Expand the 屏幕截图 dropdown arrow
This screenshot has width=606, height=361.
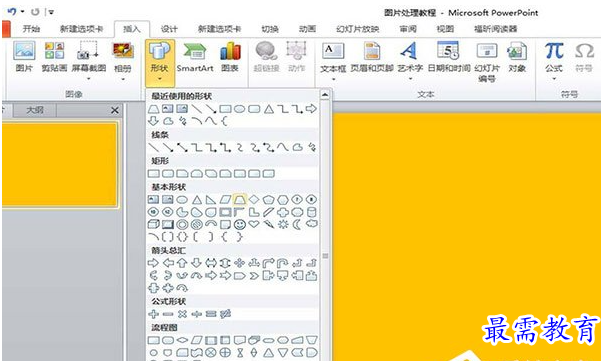click(89, 80)
